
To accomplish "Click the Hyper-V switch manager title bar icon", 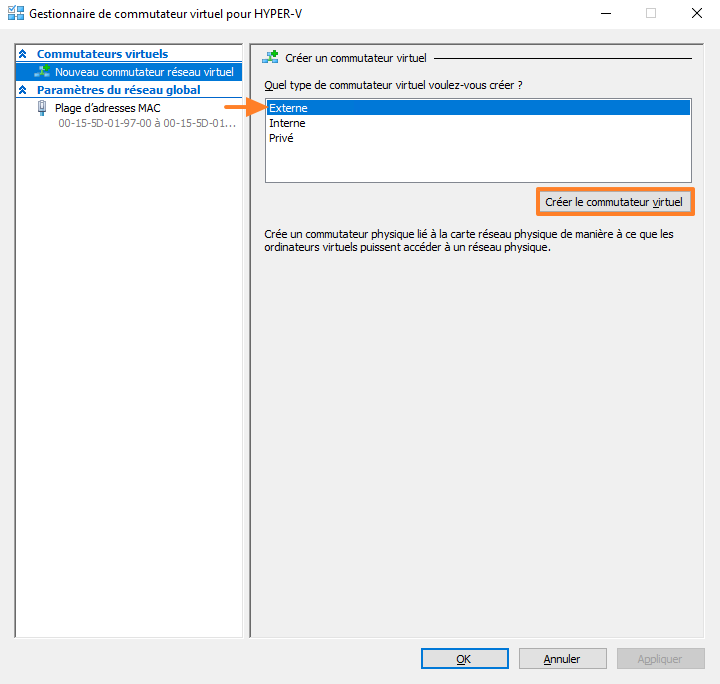I will pos(15,14).
